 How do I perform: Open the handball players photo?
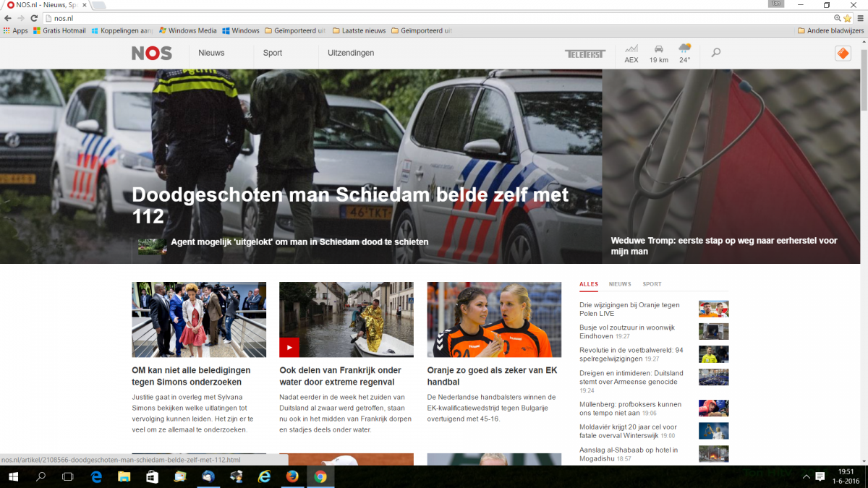coord(494,320)
